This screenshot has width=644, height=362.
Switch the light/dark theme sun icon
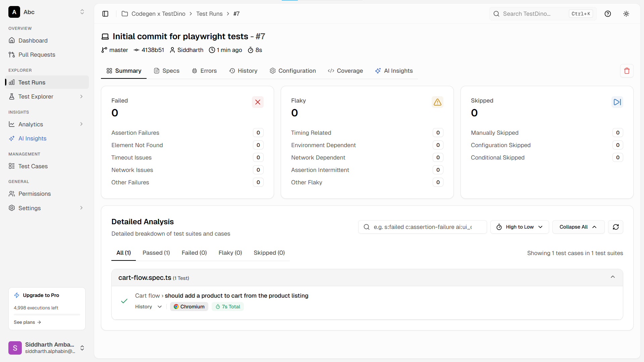pos(626,14)
